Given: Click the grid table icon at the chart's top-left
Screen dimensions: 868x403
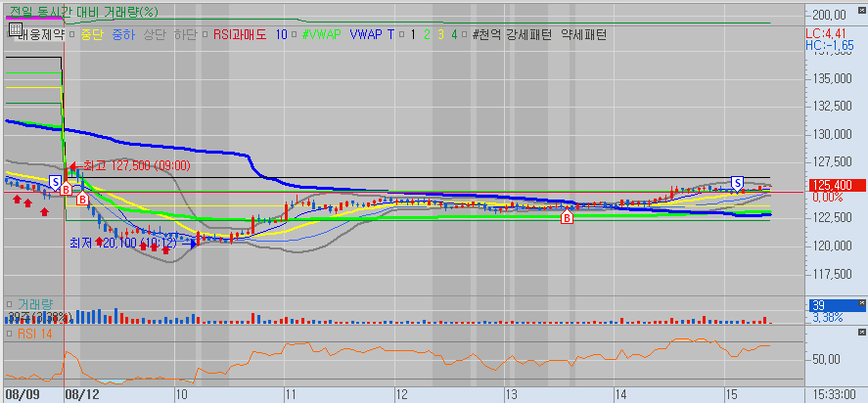Looking at the screenshot, I should tap(16, 29).
